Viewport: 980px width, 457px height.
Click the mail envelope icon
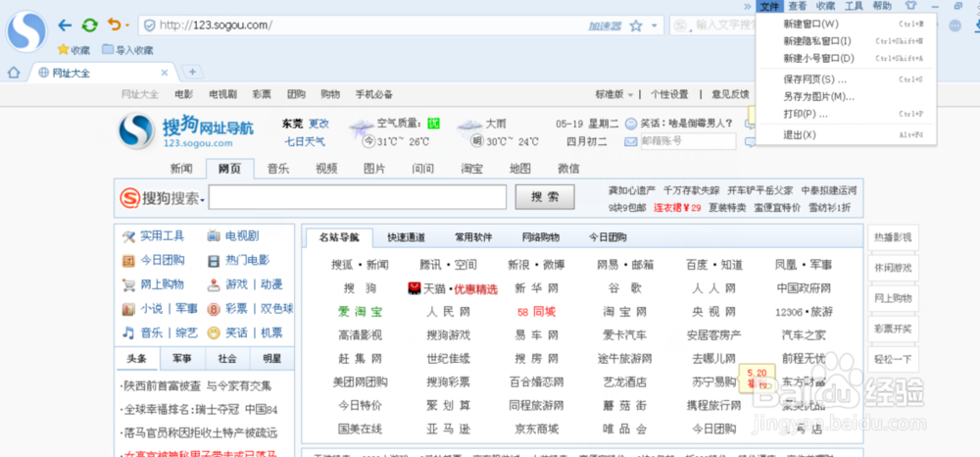(630, 142)
